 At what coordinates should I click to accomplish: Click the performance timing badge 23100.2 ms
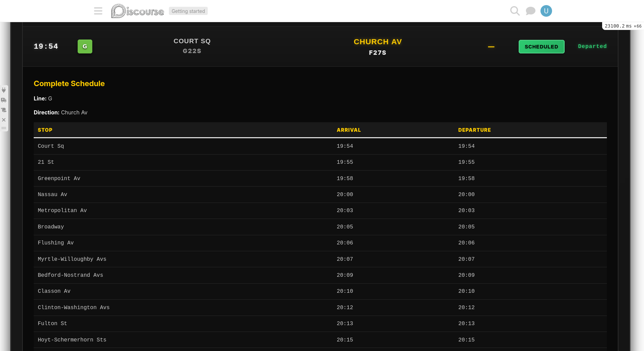623,26
